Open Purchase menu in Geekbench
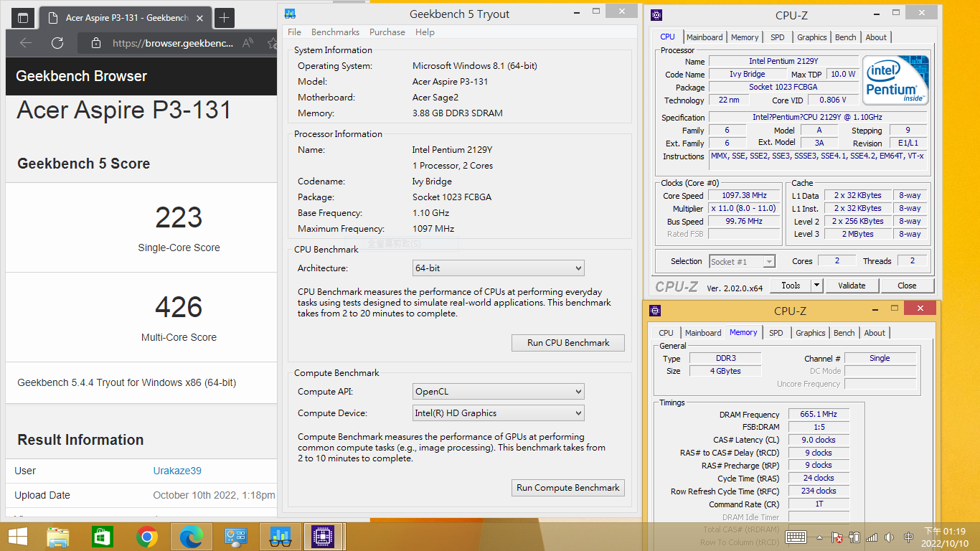This screenshot has height=551, width=980. click(387, 32)
